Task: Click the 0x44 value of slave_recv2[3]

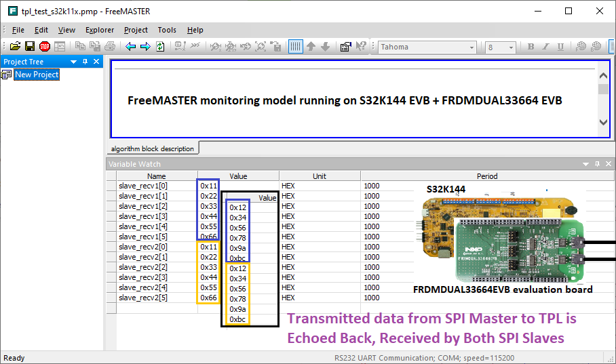Action: click(x=208, y=277)
